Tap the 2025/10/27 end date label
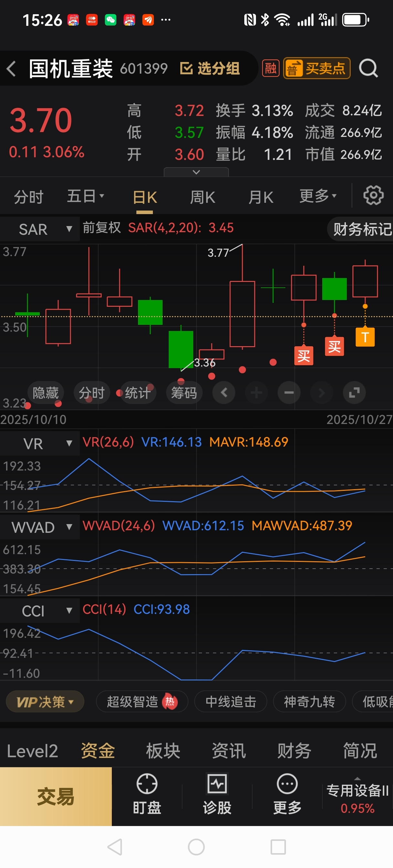Image resolution: width=393 pixels, height=868 pixels. tap(359, 419)
